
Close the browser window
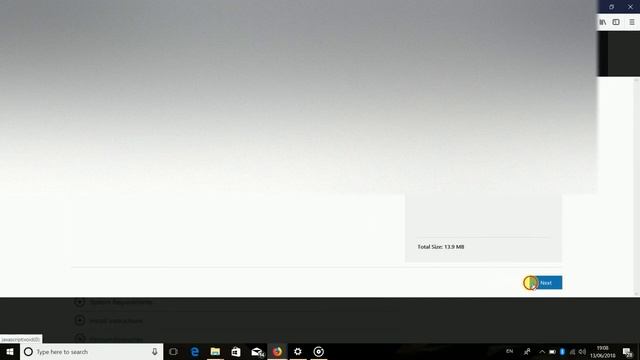tap(630, 7)
